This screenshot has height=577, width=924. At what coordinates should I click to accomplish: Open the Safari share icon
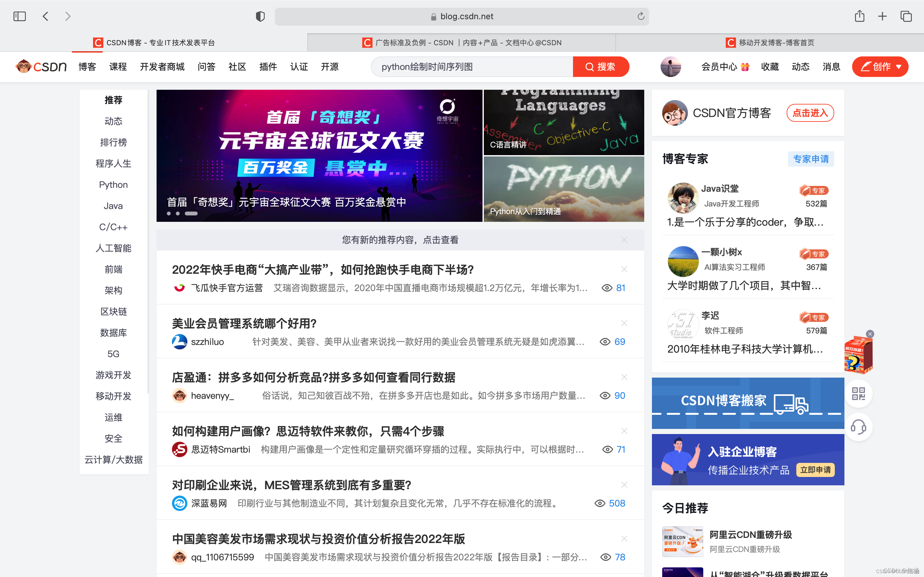click(859, 16)
